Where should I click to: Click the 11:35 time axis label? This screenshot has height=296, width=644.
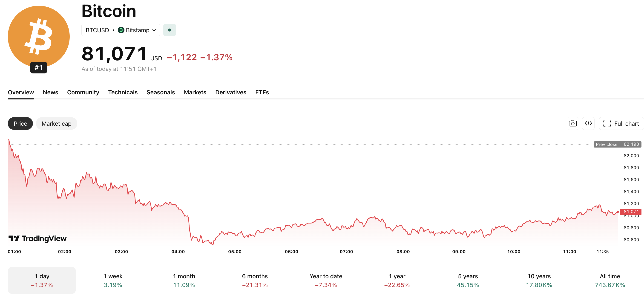[x=603, y=252]
